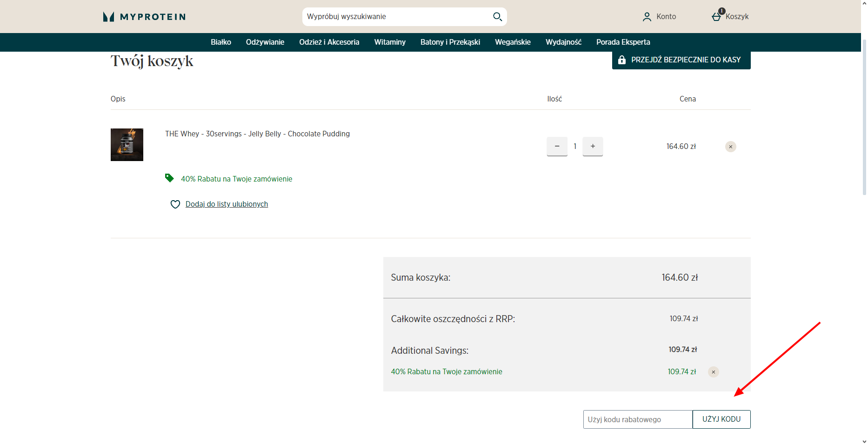Open the Witaminy menu

pos(390,42)
